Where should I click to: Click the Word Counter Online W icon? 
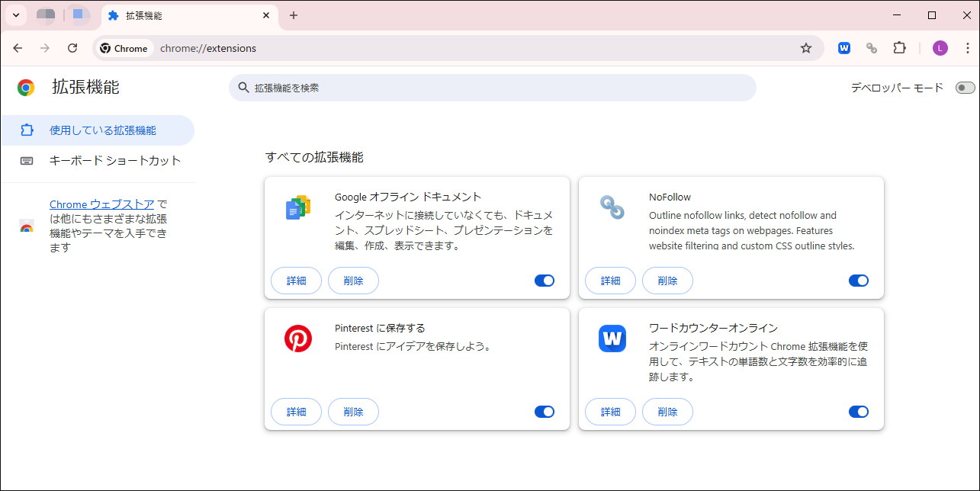coord(610,338)
